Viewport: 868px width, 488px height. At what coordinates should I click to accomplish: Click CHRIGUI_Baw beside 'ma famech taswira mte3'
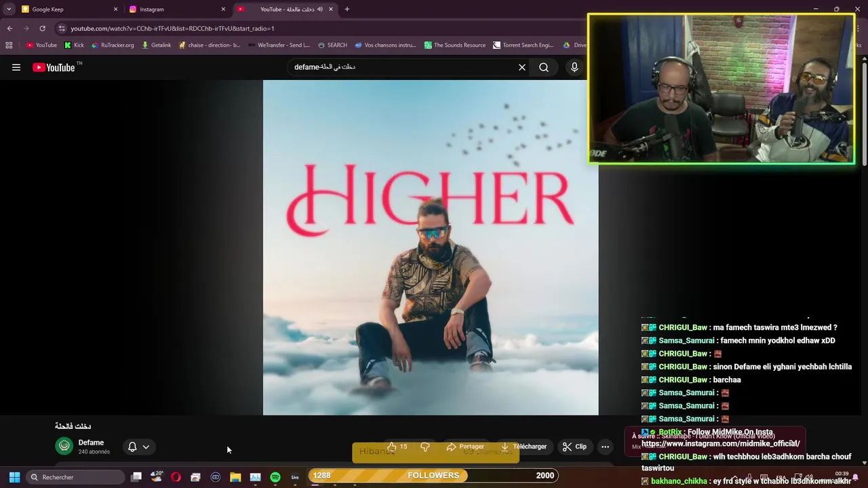click(683, 327)
